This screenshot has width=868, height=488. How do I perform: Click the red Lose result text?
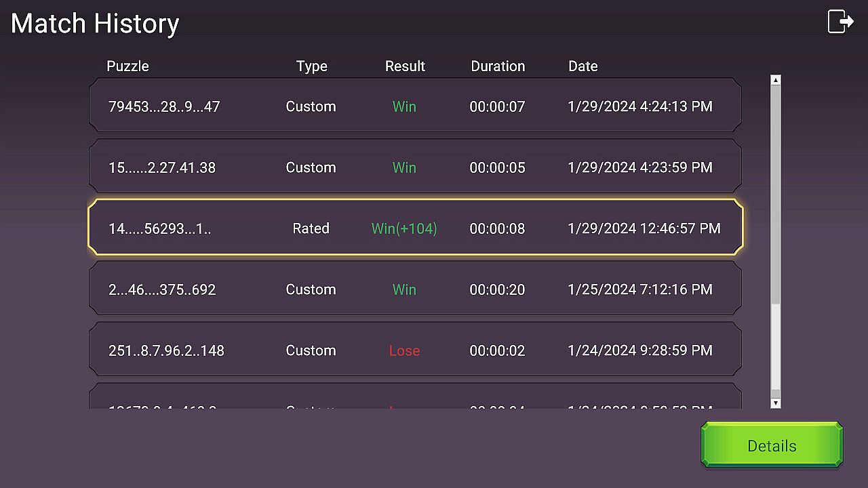coord(404,351)
